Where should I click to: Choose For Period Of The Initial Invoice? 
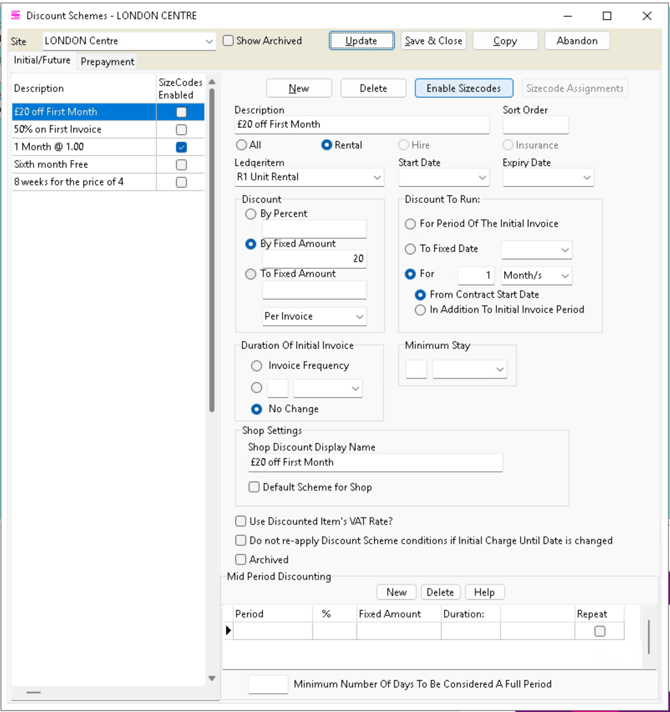point(410,224)
